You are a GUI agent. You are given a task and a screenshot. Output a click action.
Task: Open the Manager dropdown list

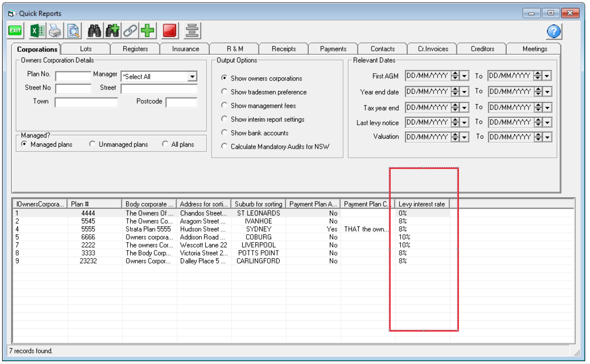[x=192, y=77]
